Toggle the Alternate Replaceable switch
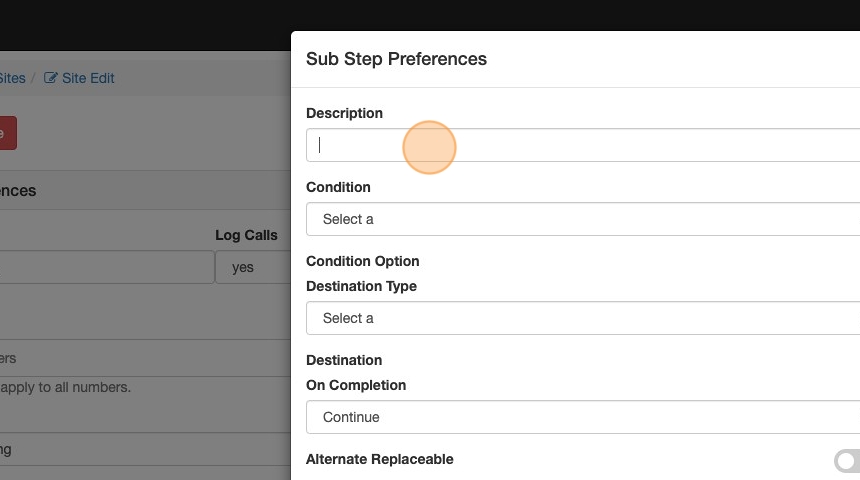The width and height of the screenshot is (860, 480). tap(847, 460)
